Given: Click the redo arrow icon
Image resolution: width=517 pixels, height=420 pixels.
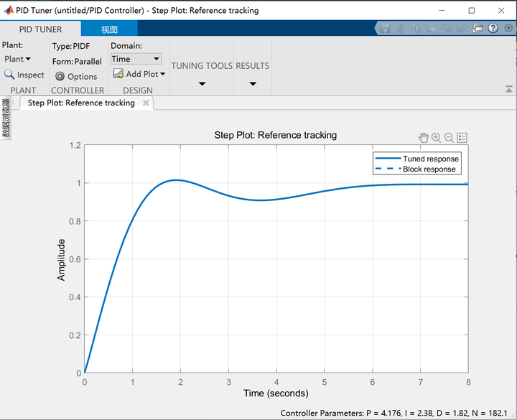Looking at the screenshot, I should (462, 28).
